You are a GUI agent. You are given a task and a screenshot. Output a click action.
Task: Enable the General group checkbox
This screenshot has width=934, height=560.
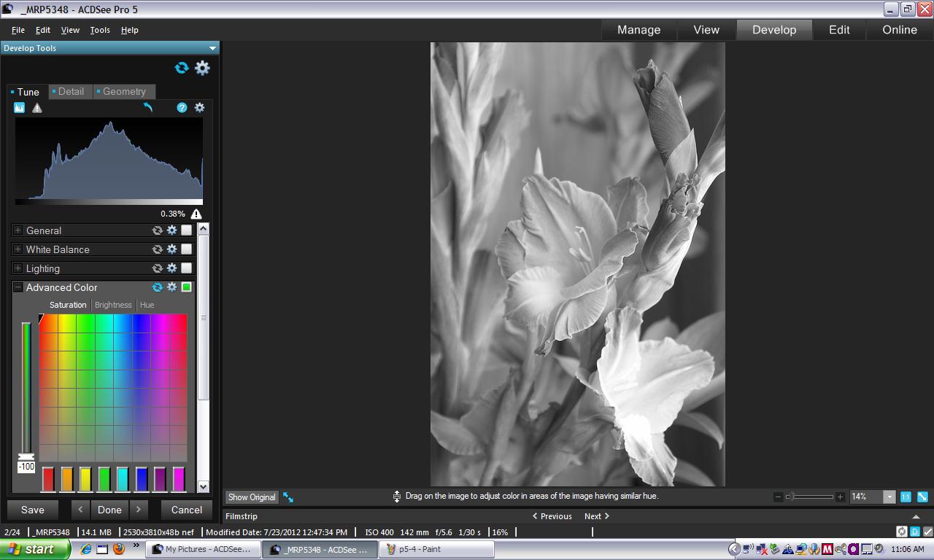click(x=187, y=230)
